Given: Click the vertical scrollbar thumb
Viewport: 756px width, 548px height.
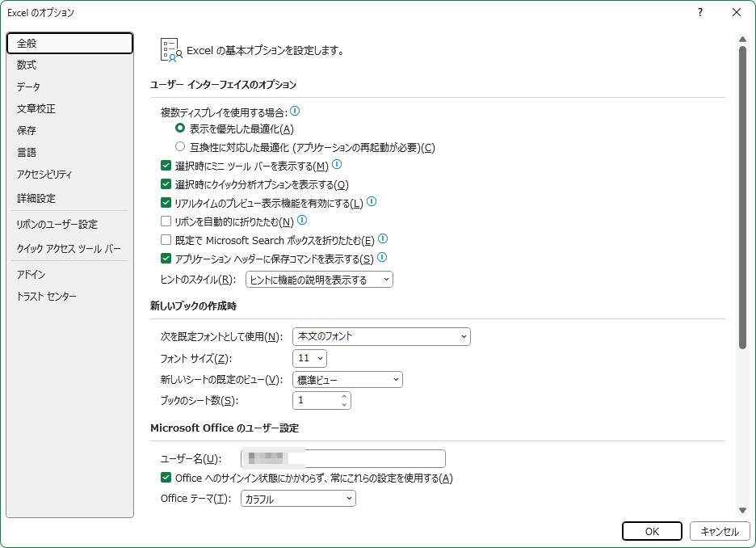Looking at the screenshot, I should (742, 197).
